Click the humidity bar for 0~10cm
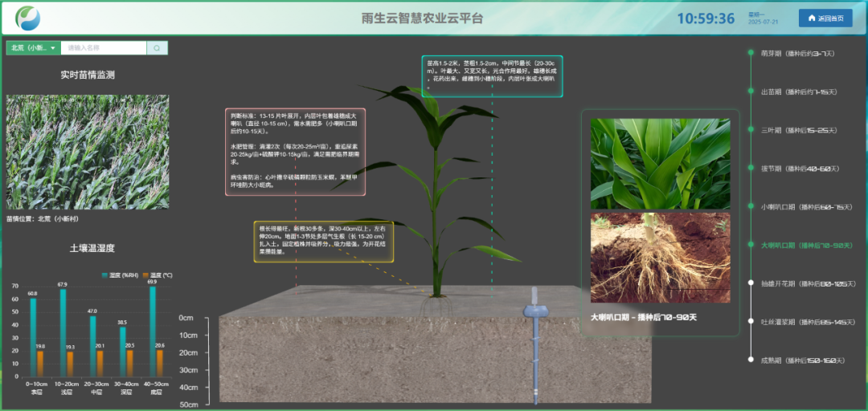Screen dimensions: 868x411 point(33,337)
